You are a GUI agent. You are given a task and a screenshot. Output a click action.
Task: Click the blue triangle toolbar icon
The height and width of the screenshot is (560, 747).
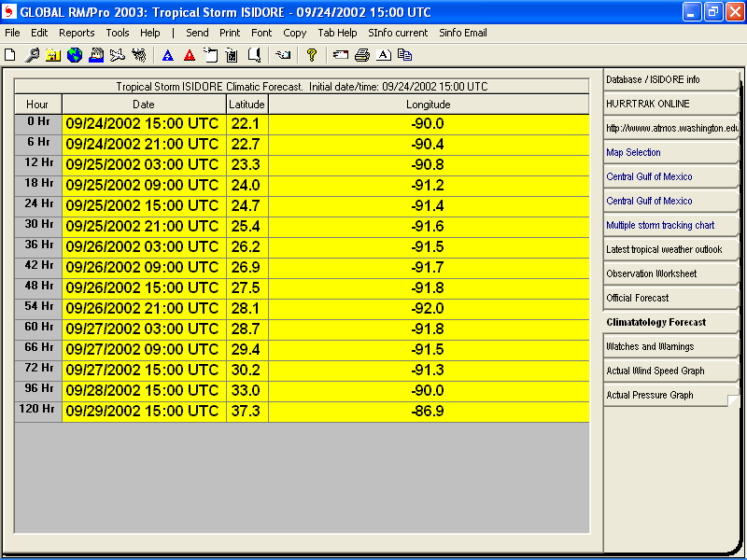[168, 55]
